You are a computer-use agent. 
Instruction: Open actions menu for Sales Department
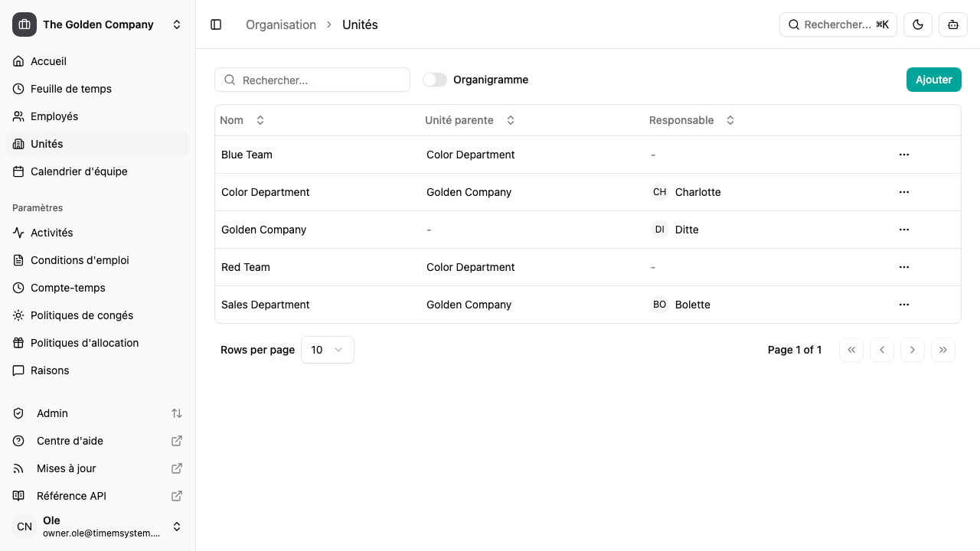coord(903,305)
